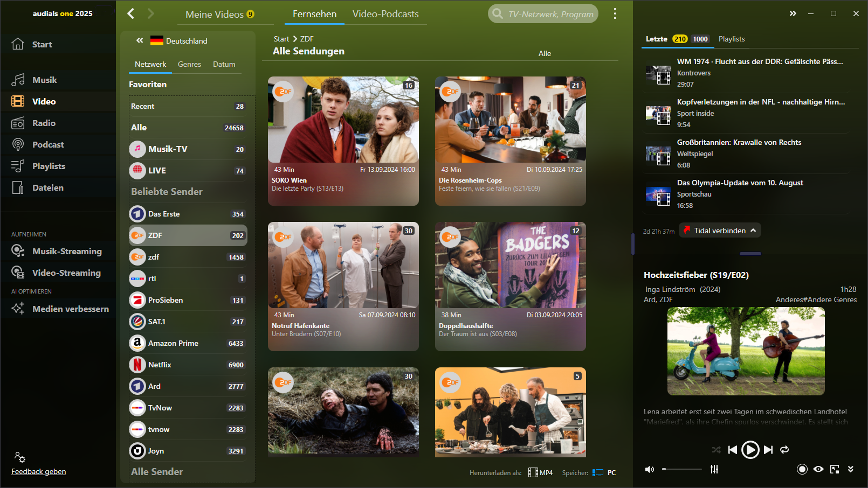This screenshot has height=488, width=868.
Task: Click the Start breadcrumb link
Action: pyautogui.click(x=281, y=39)
